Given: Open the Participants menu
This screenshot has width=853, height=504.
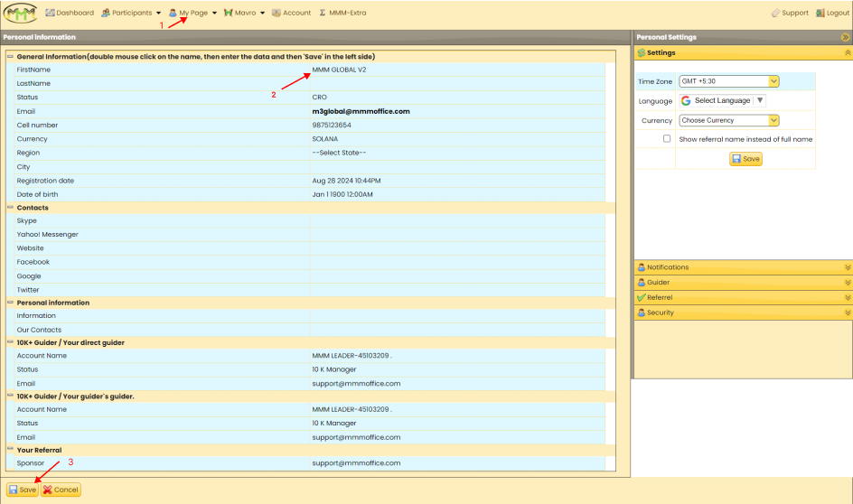Looking at the screenshot, I should pyautogui.click(x=131, y=13).
